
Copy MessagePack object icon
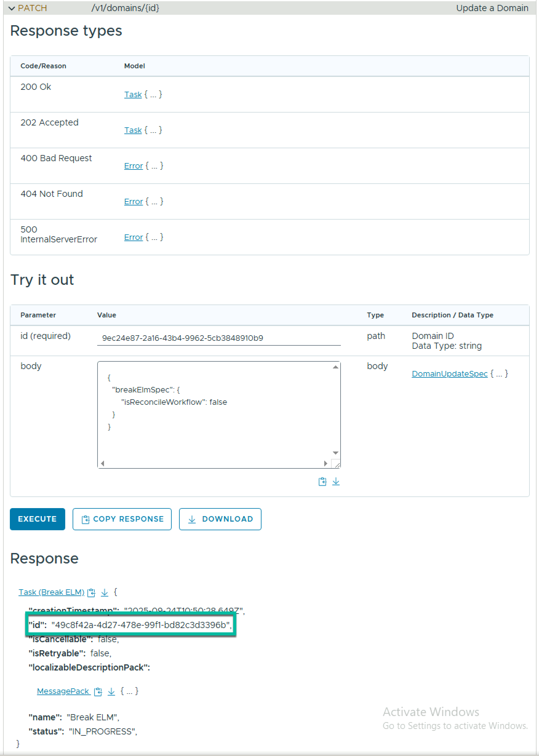[98, 691]
